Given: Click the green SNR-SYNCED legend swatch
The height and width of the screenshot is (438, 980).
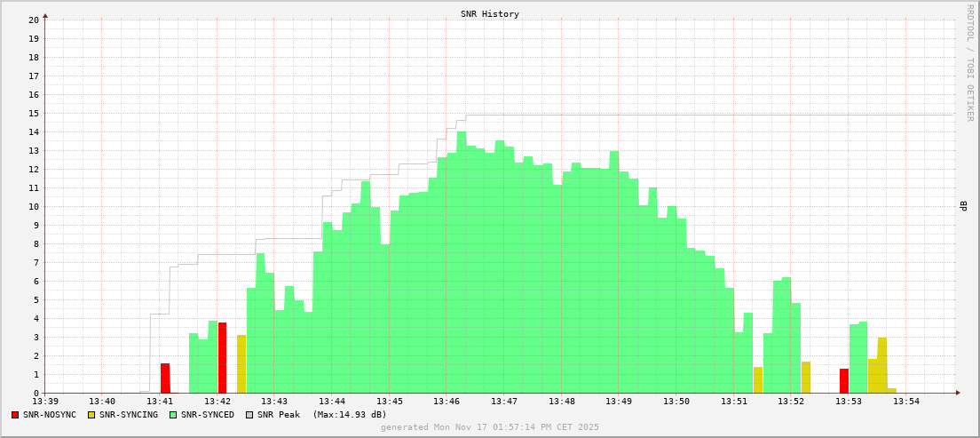Looking at the screenshot, I should click(x=173, y=415).
